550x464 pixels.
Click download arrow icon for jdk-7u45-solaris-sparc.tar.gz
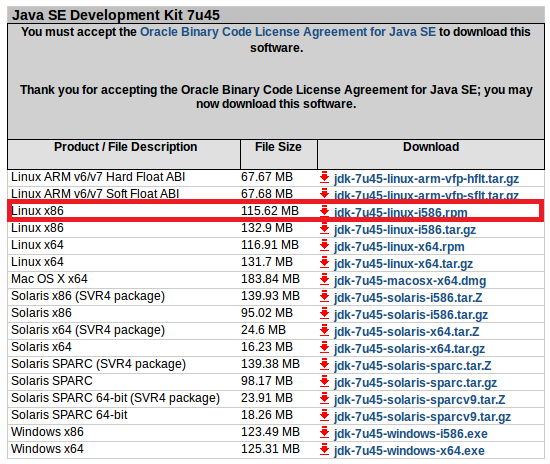point(324,382)
